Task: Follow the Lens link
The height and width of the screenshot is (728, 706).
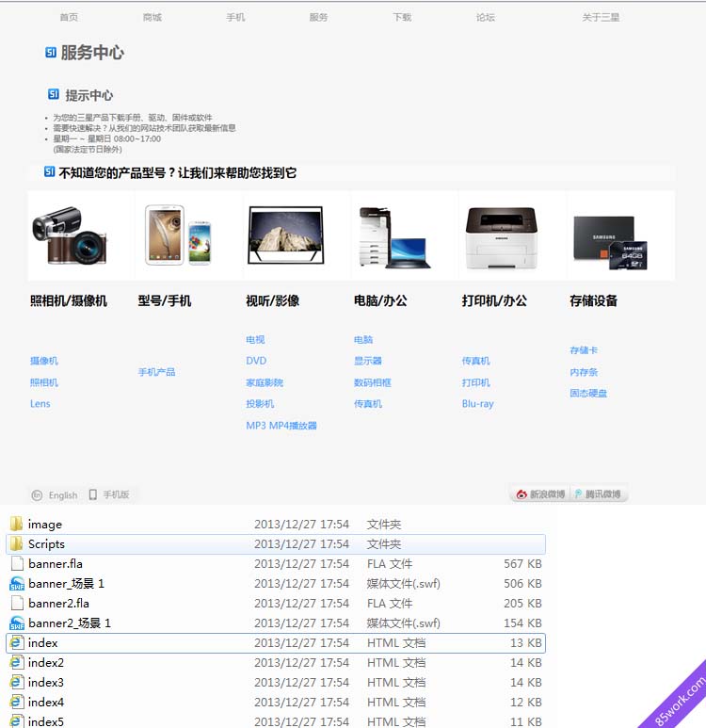Action: [x=40, y=403]
